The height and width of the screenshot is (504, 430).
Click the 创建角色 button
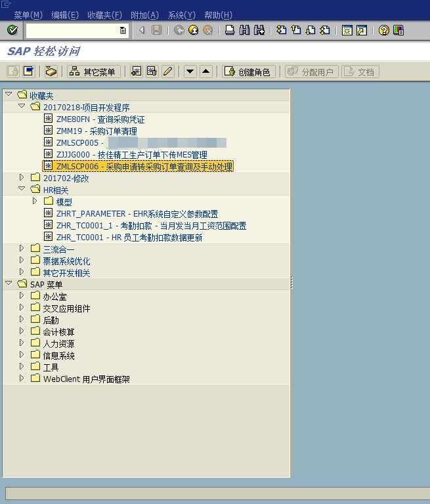click(x=248, y=72)
